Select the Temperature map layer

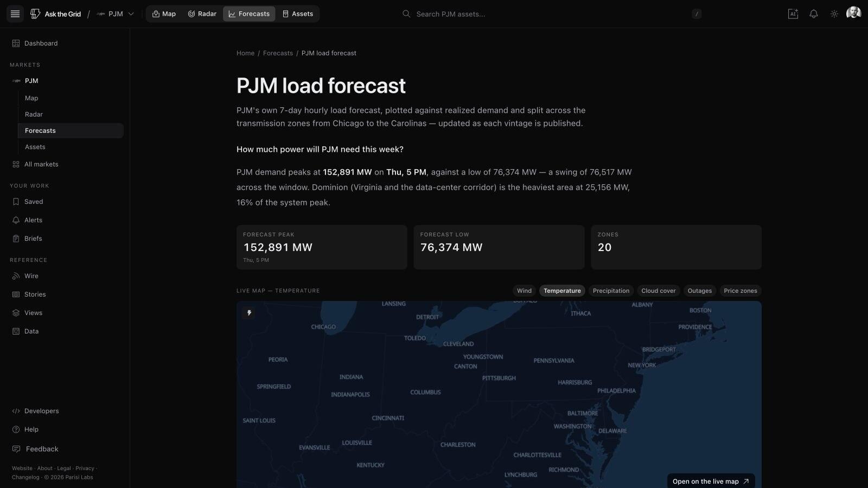click(x=562, y=291)
